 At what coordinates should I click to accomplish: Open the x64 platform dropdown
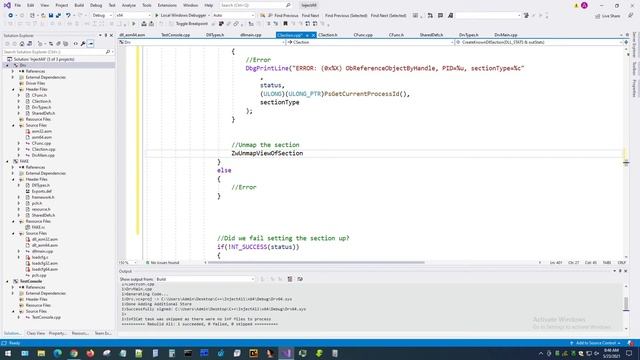point(133,16)
